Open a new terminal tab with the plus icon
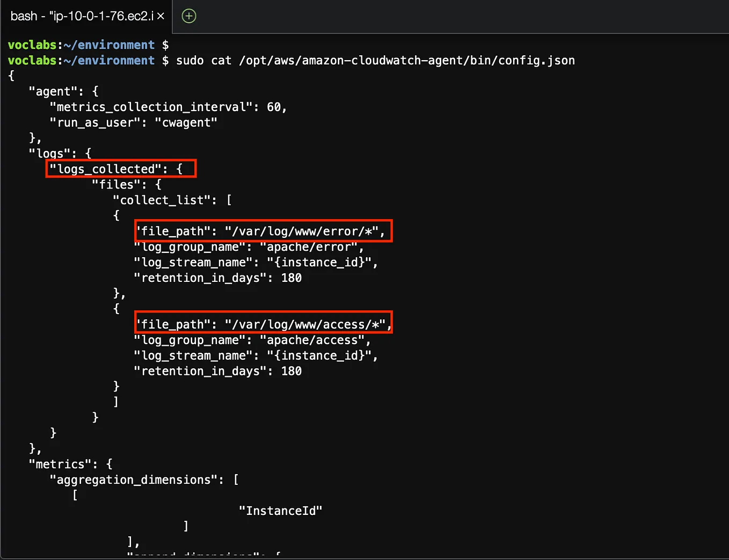The width and height of the screenshot is (729, 560). pyautogui.click(x=188, y=16)
